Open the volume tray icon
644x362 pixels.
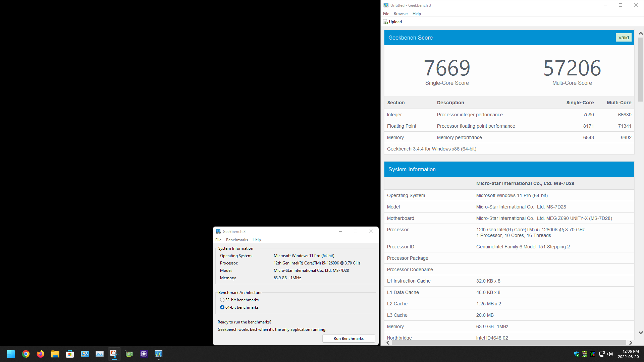(610, 354)
